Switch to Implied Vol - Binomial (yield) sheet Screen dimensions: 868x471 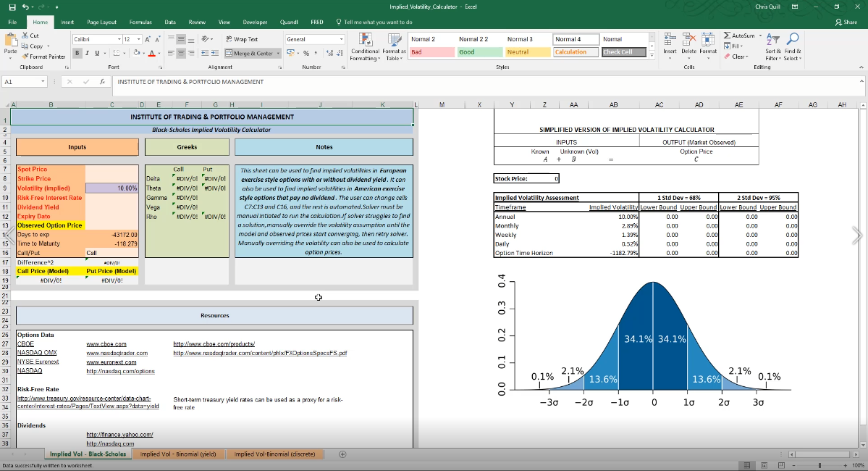(x=178, y=454)
